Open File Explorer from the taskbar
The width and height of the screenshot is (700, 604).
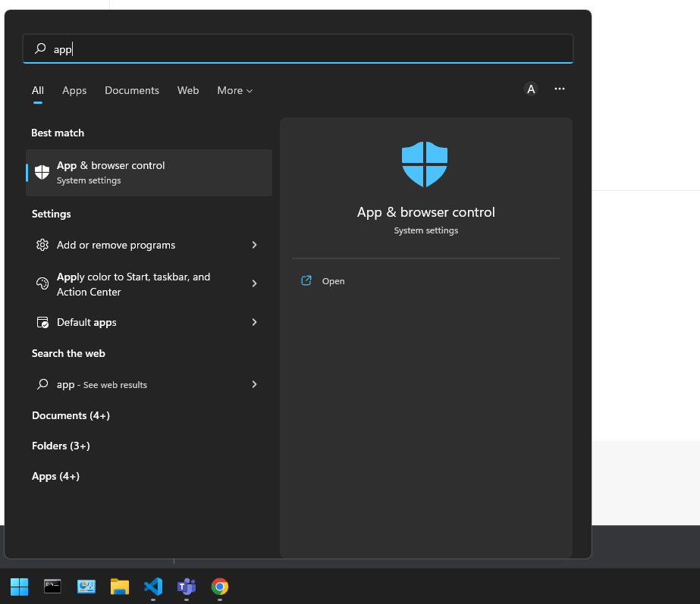(x=120, y=586)
